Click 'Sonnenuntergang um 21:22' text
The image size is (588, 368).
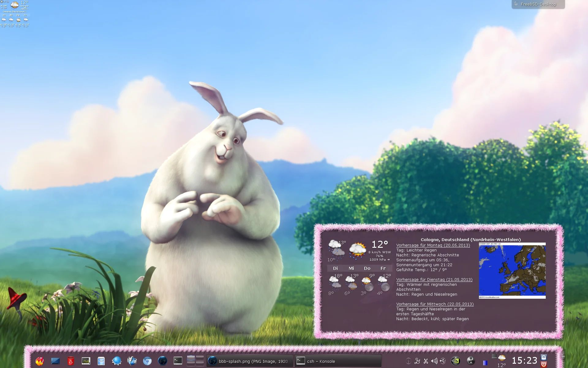pyautogui.click(x=424, y=265)
